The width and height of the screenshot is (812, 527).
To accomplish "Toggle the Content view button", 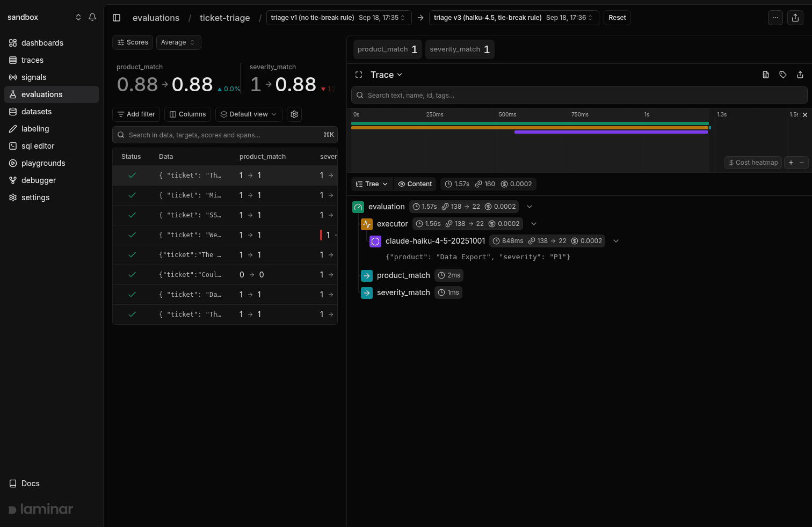I will pyautogui.click(x=415, y=184).
